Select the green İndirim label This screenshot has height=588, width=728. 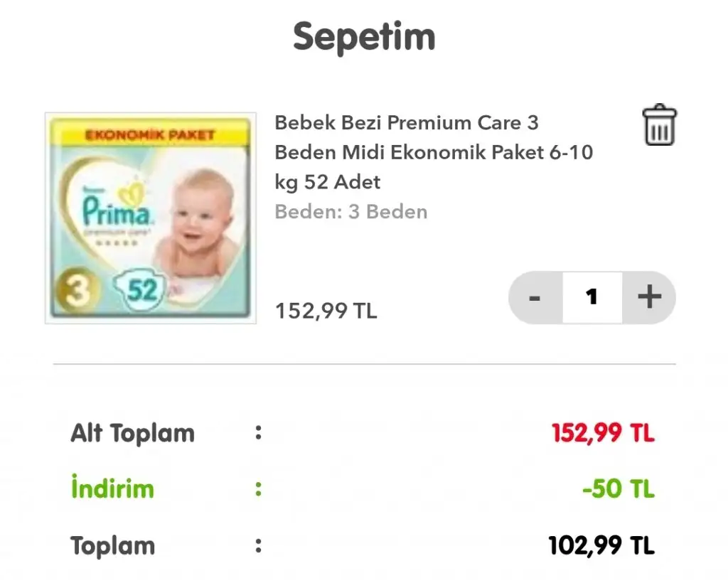point(112,489)
